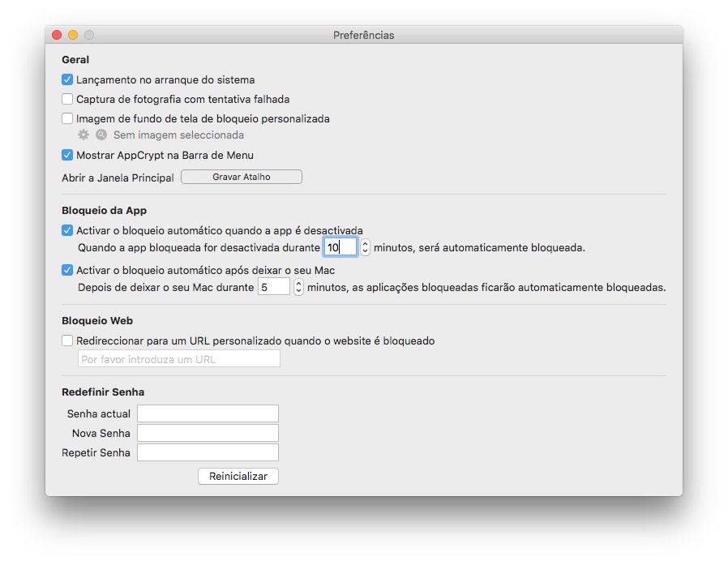Viewport: 728px width, 561px height.
Task: Focus the app inactive minutes field showing 10
Action: tap(340, 247)
